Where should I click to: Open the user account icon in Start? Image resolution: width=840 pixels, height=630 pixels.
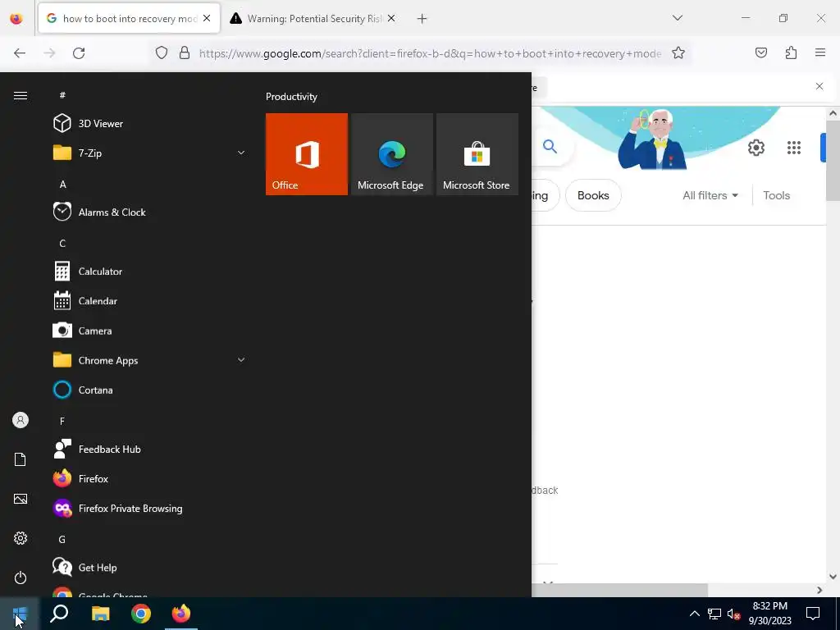pos(21,420)
